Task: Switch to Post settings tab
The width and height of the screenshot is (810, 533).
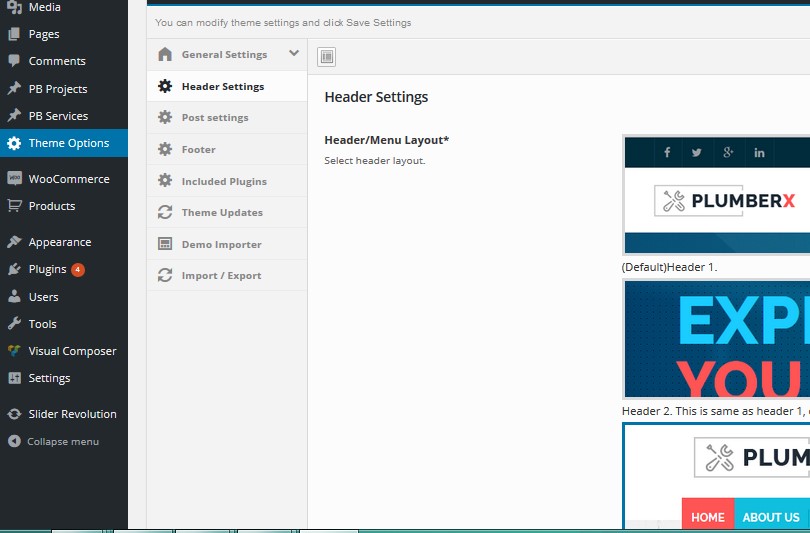Action: [x=227, y=117]
